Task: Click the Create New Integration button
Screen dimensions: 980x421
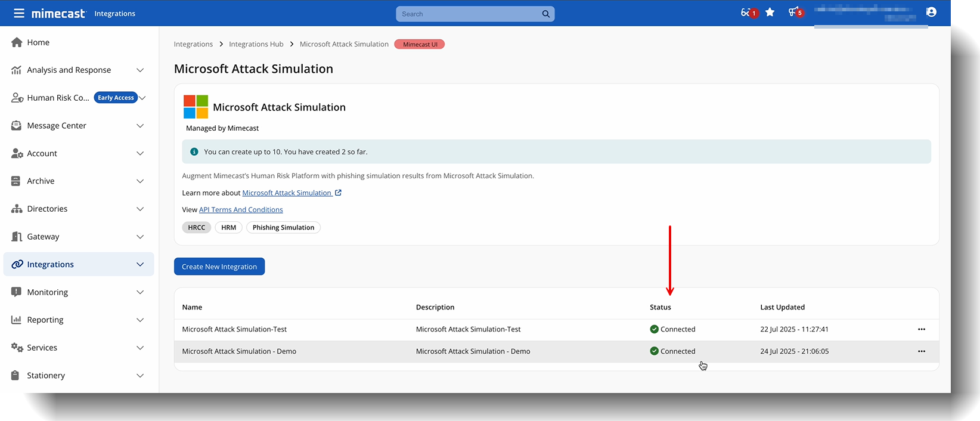Action: click(x=219, y=267)
